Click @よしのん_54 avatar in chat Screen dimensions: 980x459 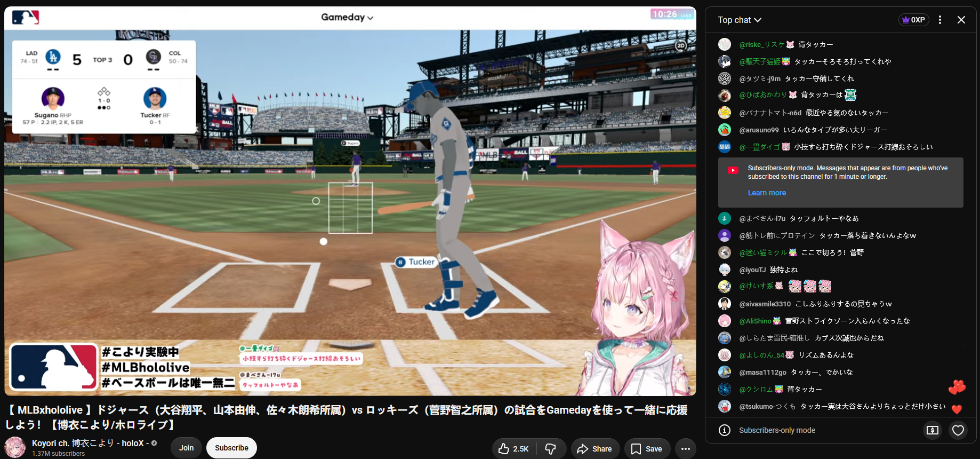point(725,355)
